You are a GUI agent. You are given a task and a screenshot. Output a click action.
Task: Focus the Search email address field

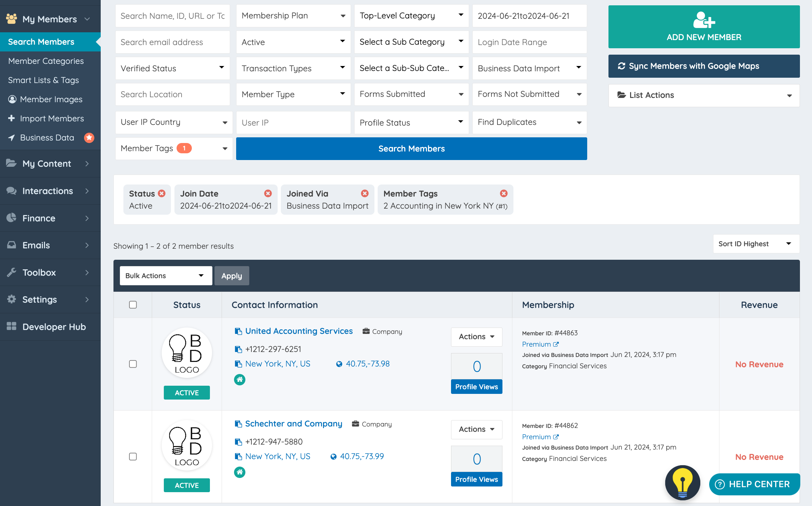(x=172, y=42)
